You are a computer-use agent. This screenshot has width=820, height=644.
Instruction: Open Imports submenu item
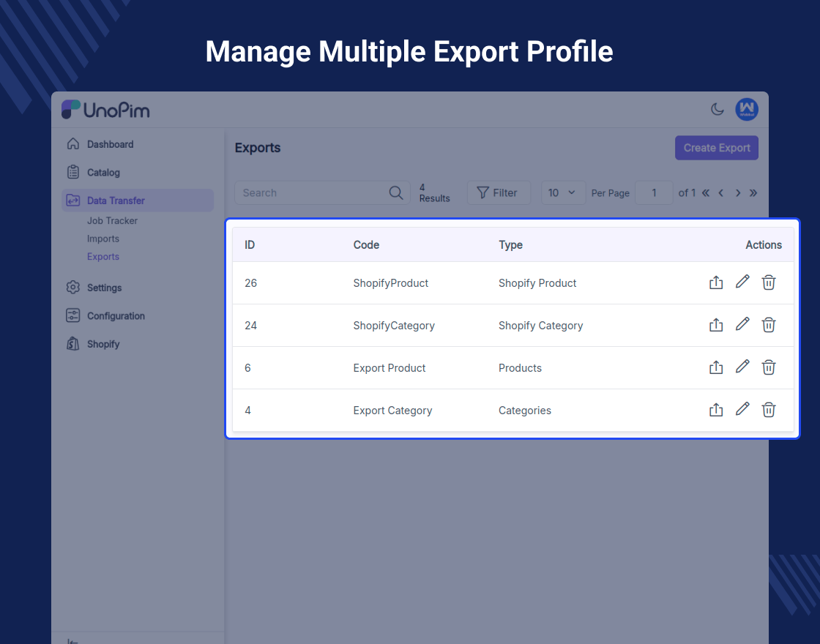pyautogui.click(x=103, y=239)
